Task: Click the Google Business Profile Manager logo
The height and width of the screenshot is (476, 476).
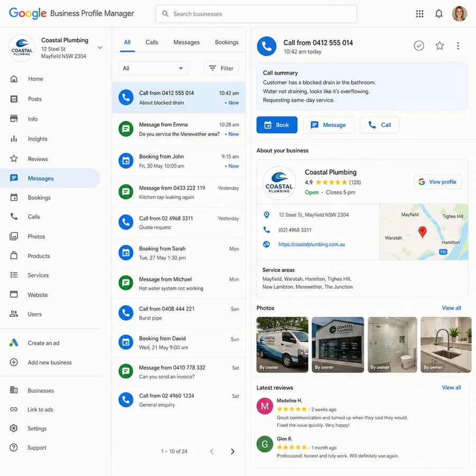Action: point(71,13)
